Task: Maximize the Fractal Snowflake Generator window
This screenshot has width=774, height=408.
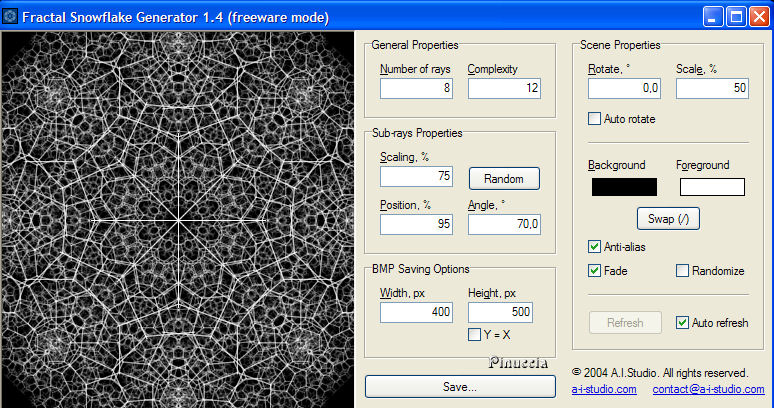Action: 736,17
